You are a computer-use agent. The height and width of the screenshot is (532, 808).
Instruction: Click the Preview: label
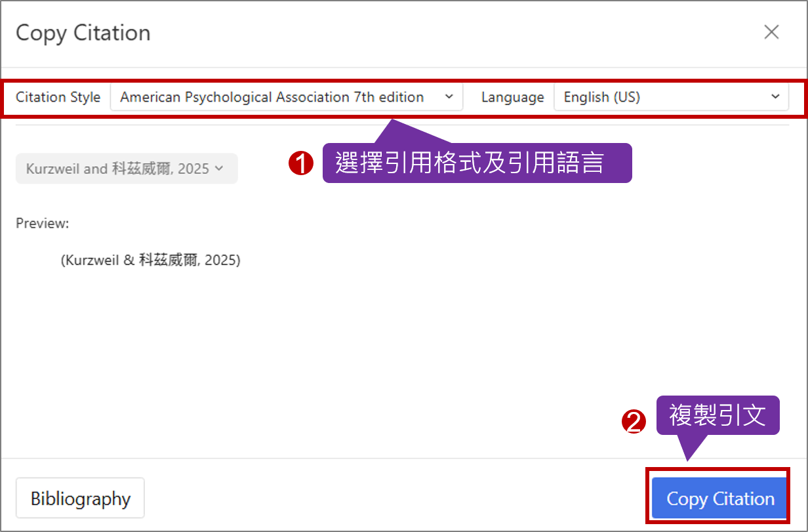(42, 223)
